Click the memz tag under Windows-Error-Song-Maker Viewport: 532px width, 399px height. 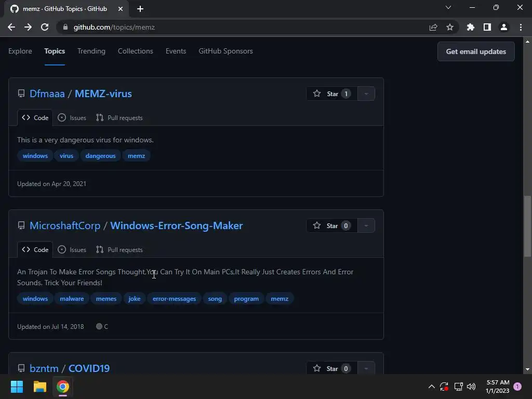[x=280, y=299]
